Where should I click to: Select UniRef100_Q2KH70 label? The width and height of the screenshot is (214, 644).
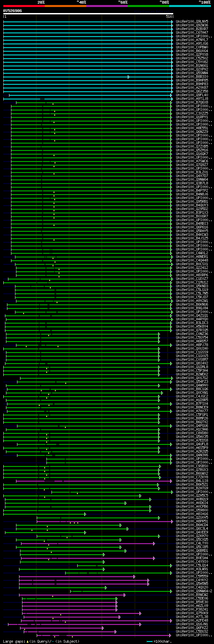[x=192, y=536]
